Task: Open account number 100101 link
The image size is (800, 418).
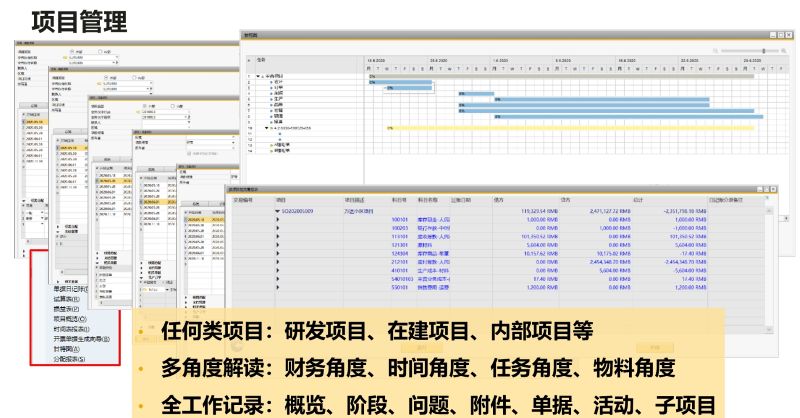Action: pos(399,219)
